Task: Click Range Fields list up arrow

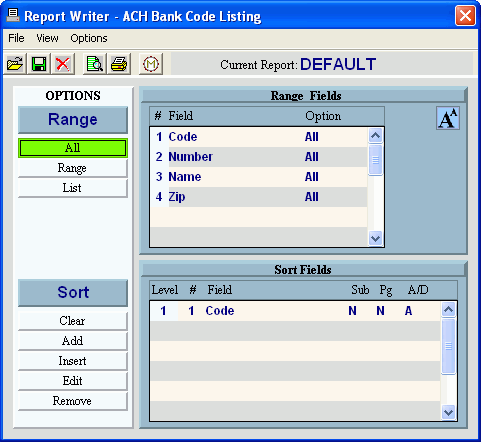Action: click(375, 135)
